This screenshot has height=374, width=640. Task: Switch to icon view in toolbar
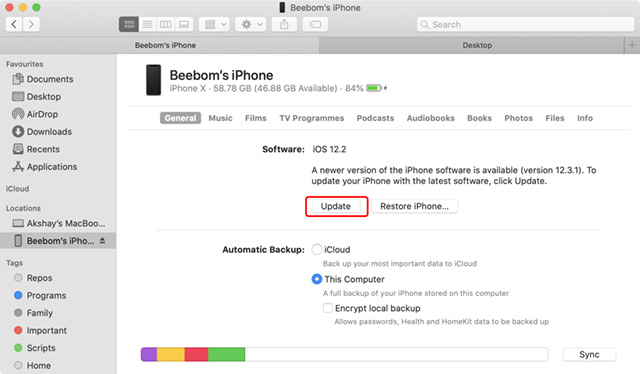pyautogui.click(x=129, y=24)
